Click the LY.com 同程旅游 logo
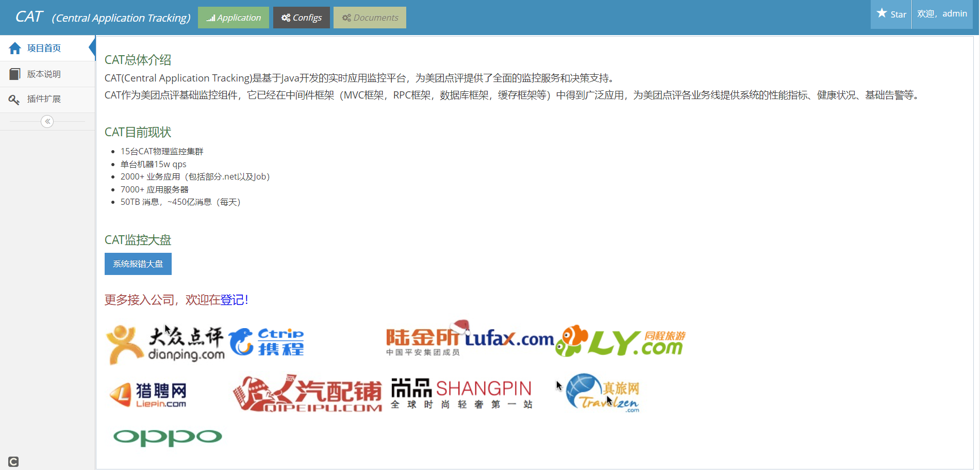Viewport: 980px width, 470px height. point(621,341)
